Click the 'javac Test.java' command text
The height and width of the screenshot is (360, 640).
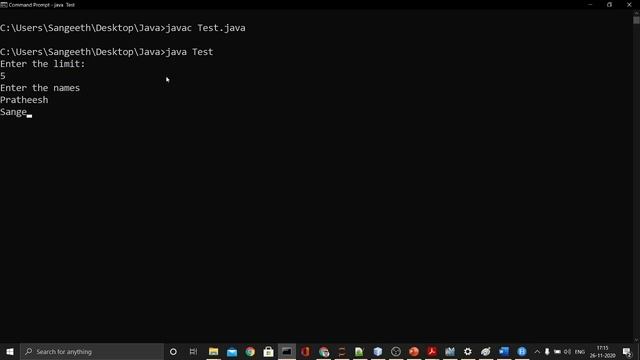206,28
